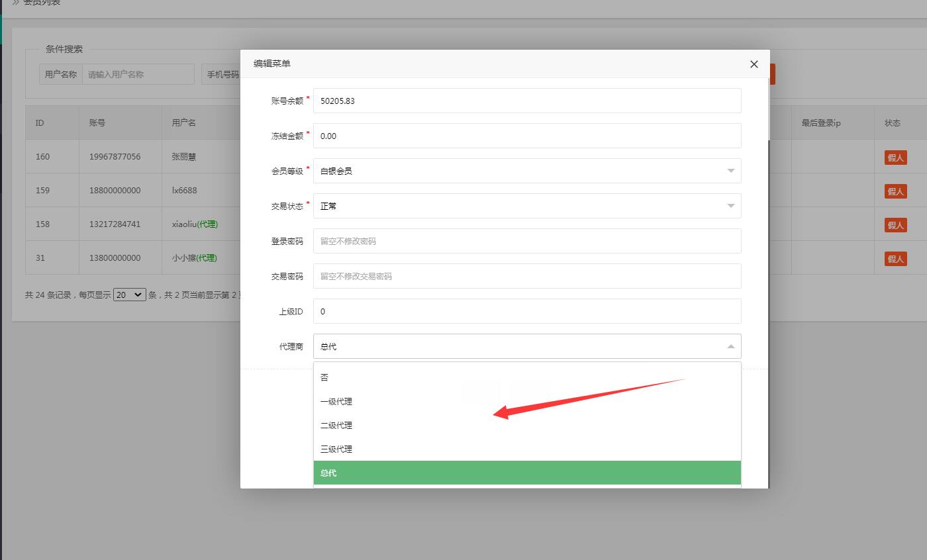Close the 编辑菜单 dialog

[x=754, y=64]
